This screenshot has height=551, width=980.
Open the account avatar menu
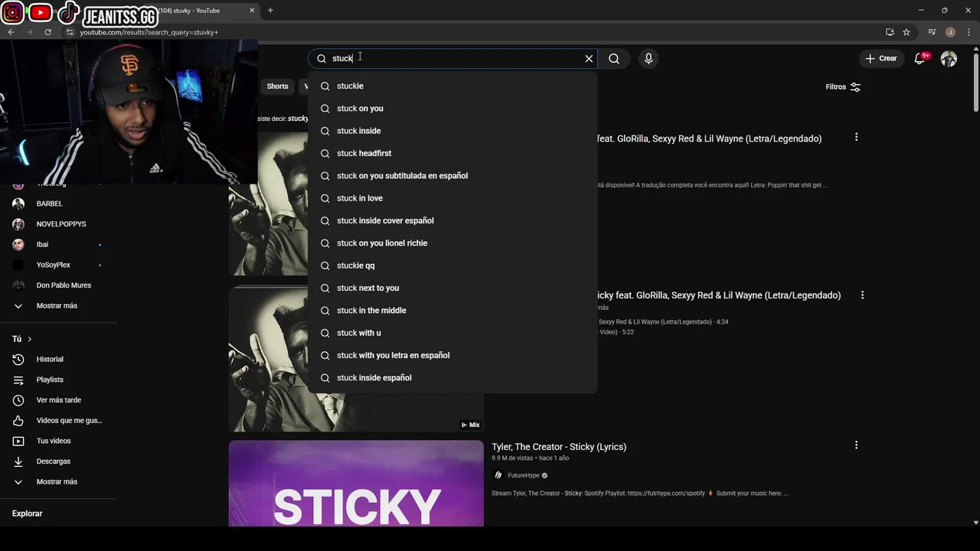click(949, 58)
